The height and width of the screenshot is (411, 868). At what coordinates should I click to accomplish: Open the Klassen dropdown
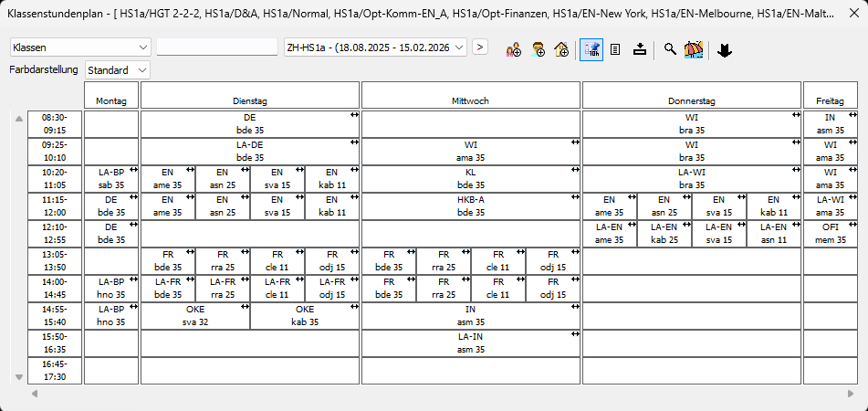(x=80, y=47)
